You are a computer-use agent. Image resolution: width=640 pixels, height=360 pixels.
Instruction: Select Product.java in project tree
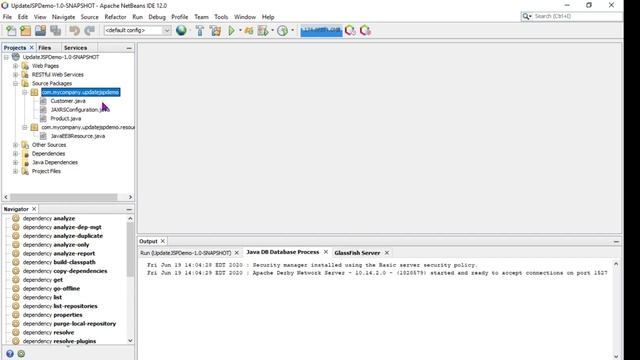pyautogui.click(x=66, y=118)
